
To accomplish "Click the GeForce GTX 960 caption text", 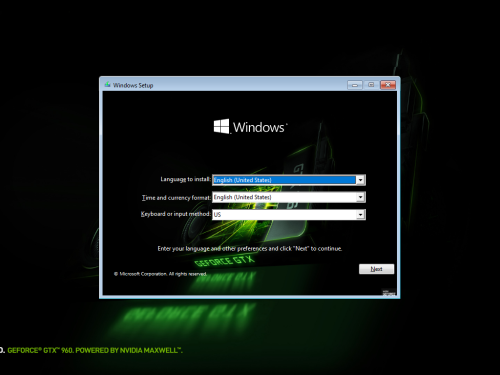I will (x=95, y=350).
